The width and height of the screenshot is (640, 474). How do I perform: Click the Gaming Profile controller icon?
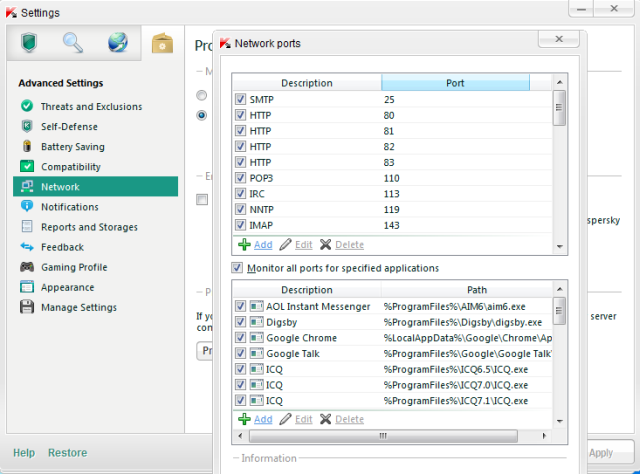pos(26,267)
